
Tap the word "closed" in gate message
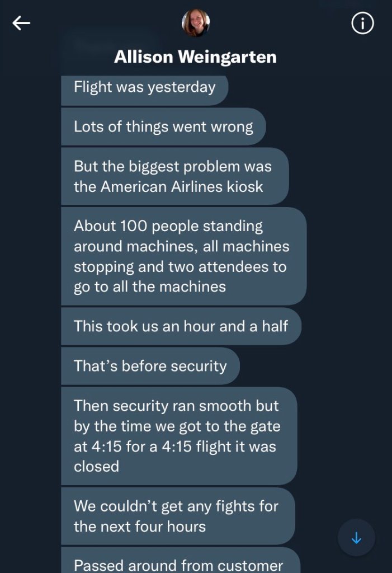coord(96,466)
